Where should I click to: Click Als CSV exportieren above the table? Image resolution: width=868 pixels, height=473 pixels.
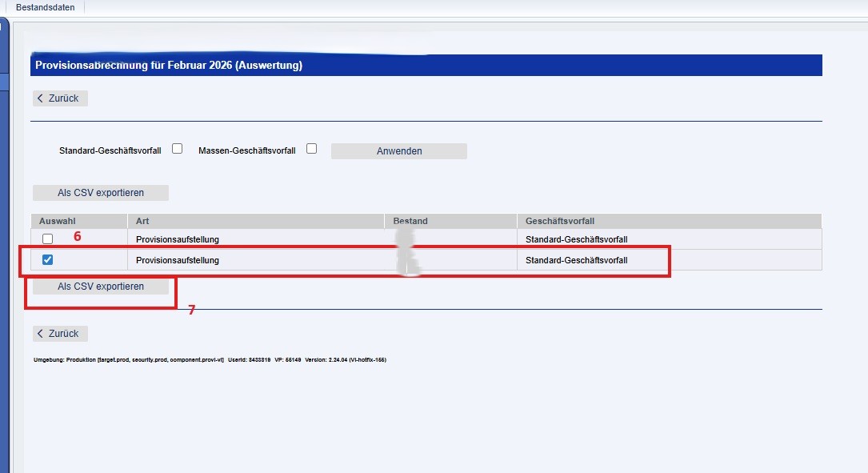[101, 193]
